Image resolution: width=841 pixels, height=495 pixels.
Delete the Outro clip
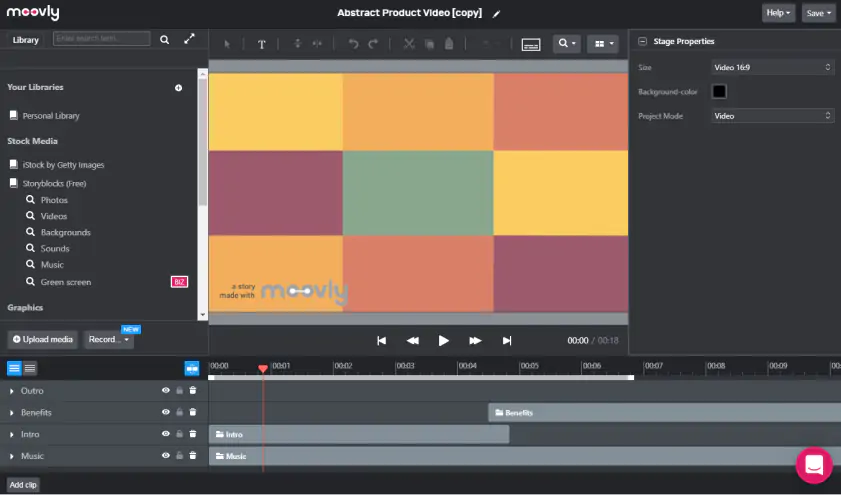(193, 390)
